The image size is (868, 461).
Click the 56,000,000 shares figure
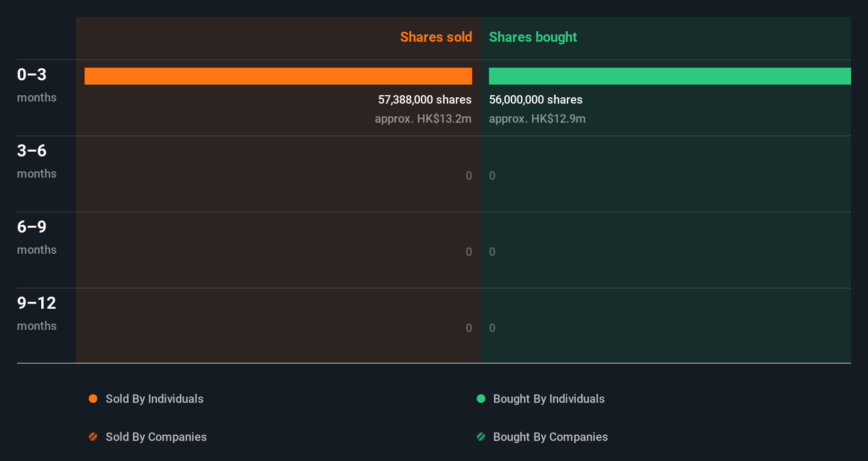pos(535,99)
